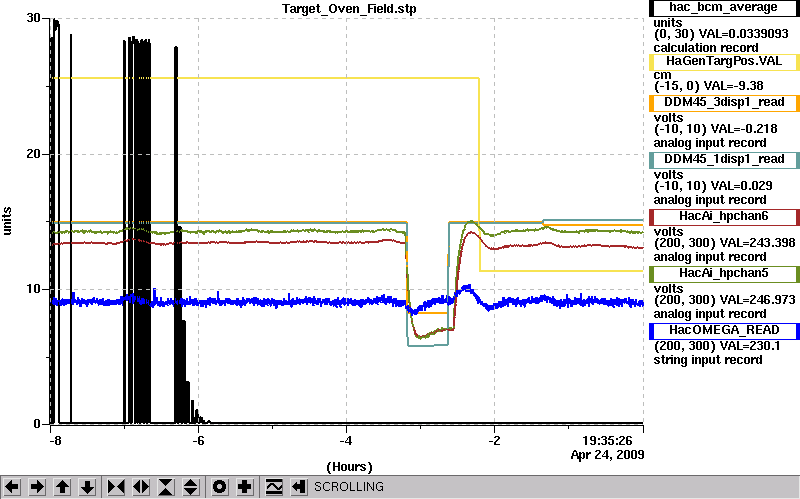800x499 pixels.
Task: Click the waveform graph mode icon
Action: point(274,487)
